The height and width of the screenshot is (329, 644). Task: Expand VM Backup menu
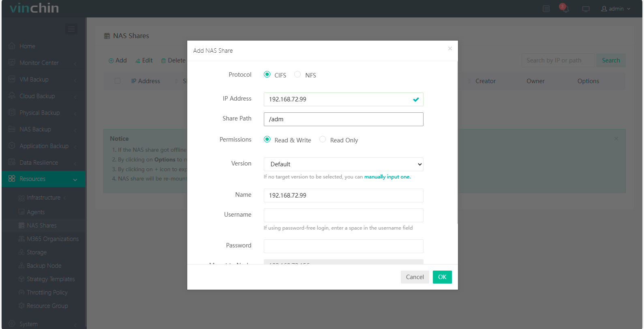[x=43, y=80]
